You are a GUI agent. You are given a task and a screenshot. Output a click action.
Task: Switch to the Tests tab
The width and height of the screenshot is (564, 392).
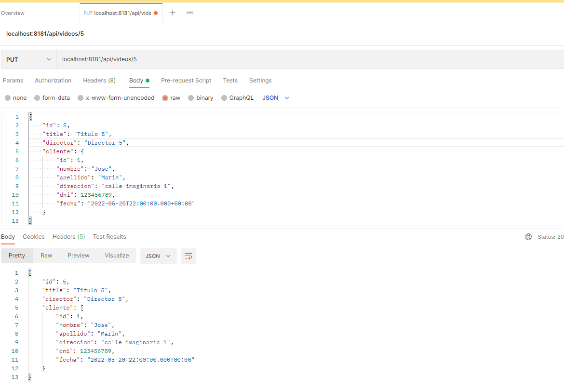(230, 81)
